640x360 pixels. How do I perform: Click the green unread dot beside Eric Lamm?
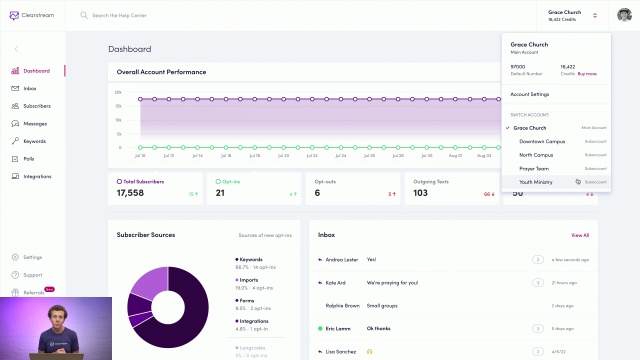(x=320, y=328)
